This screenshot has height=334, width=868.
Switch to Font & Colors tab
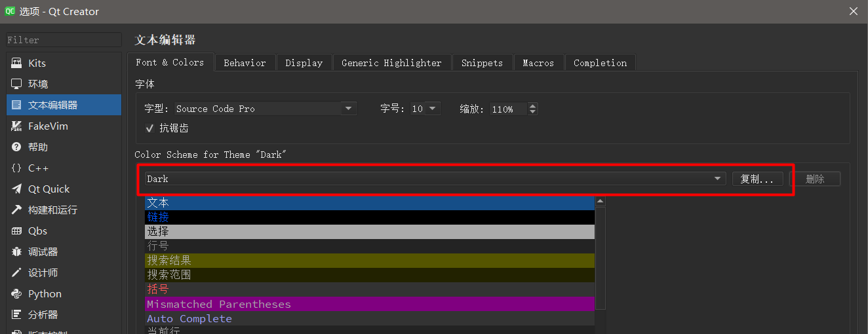click(x=170, y=62)
